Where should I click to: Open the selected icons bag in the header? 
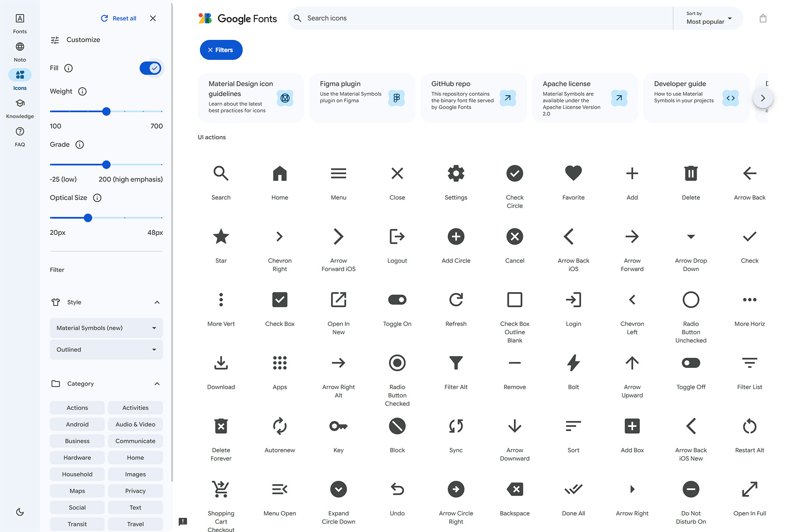763,18
